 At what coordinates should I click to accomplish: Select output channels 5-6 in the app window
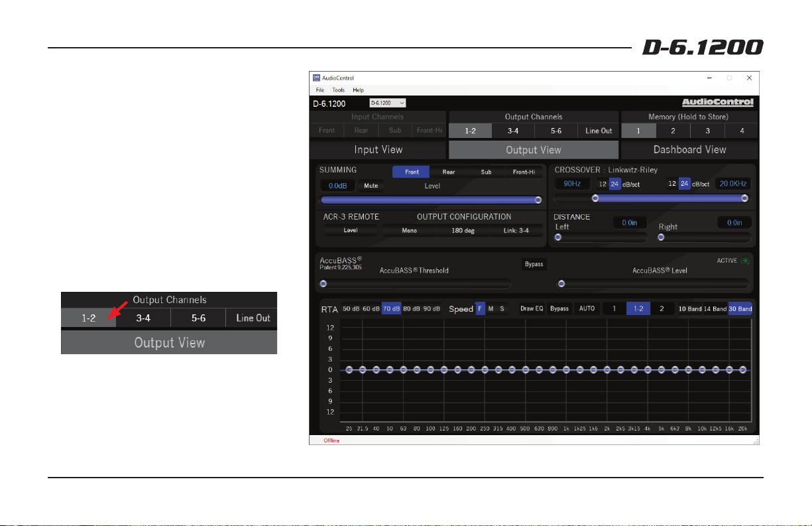[x=555, y=131]
